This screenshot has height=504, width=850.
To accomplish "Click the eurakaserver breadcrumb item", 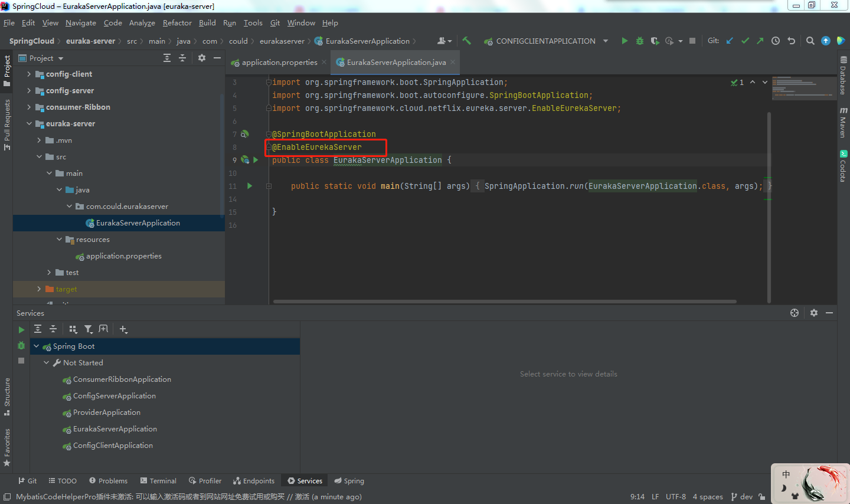I will coord(282,41).
